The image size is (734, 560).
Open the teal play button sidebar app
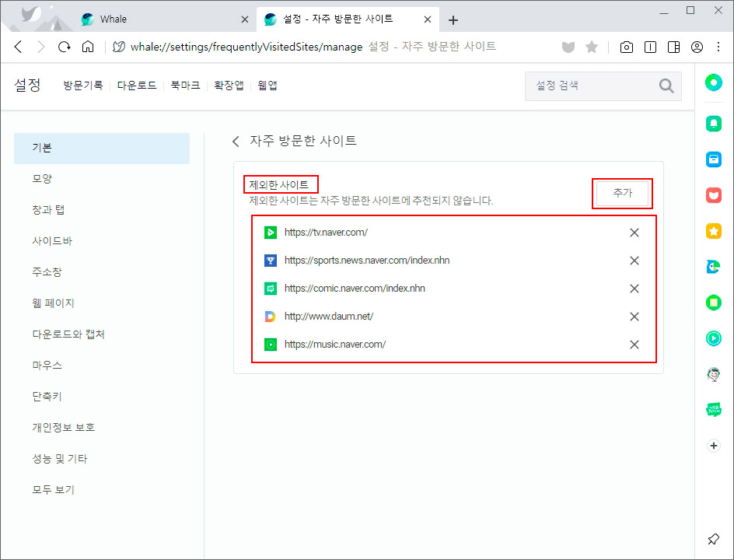(714, 338)
